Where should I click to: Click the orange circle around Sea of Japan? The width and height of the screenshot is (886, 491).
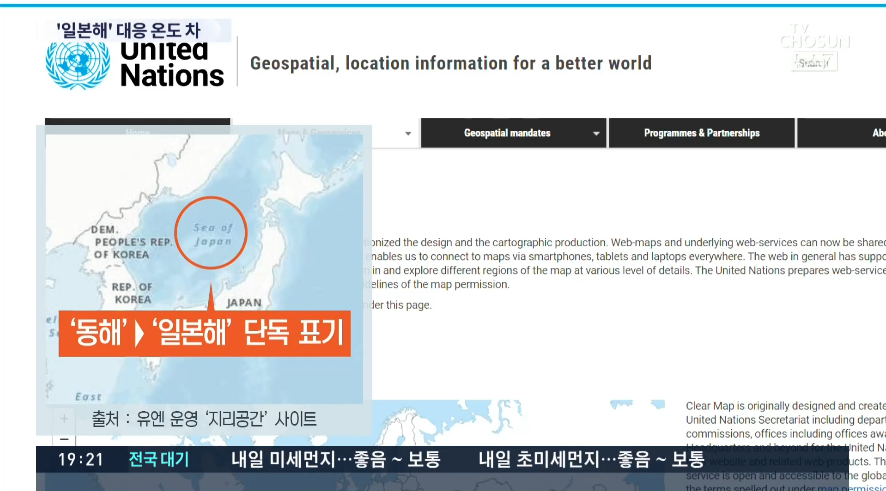pyautogui.click(x=211, y=233)
